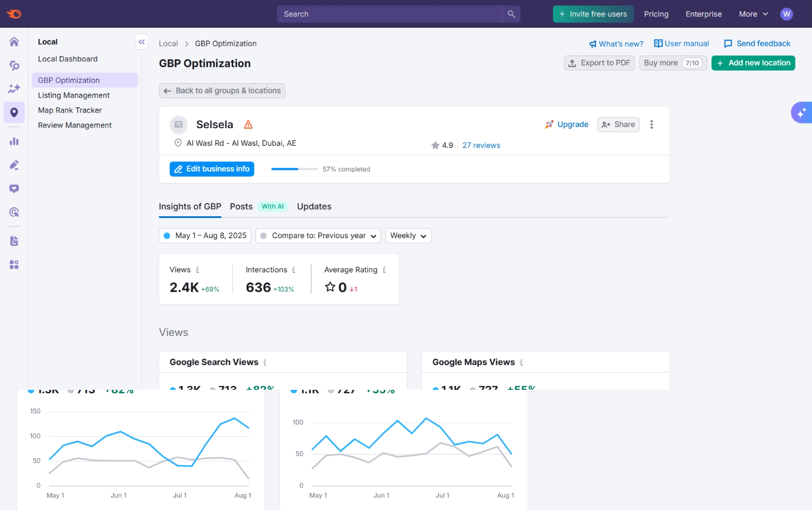Click the location pin icon by address
This screenshot has width=812, height=510.
click(178, 143)
